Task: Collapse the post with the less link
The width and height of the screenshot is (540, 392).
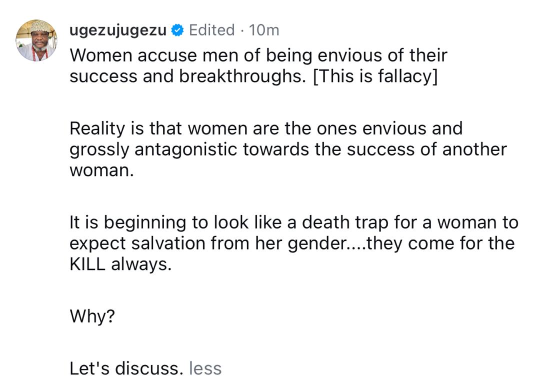Action: click(205, 368)
